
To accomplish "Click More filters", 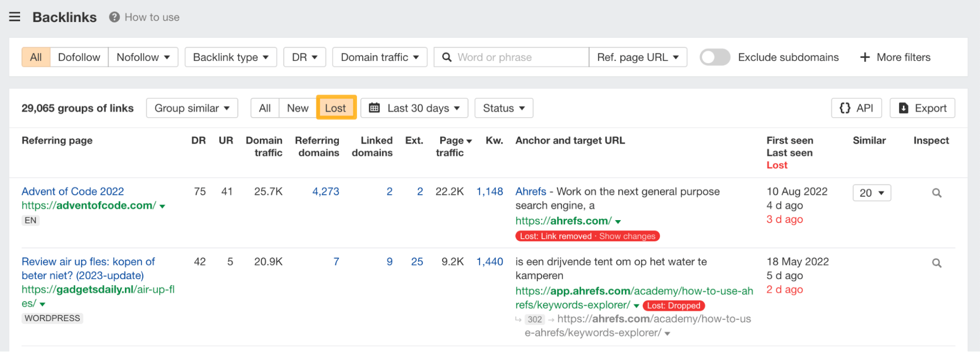I will point(895,57).
